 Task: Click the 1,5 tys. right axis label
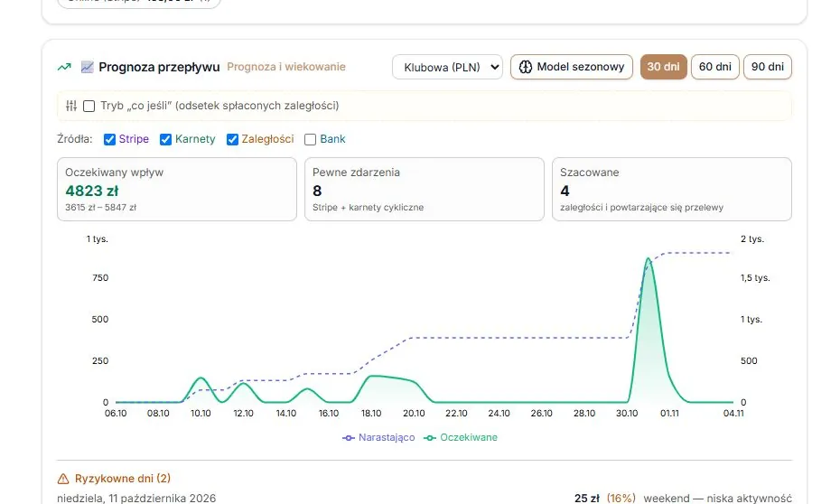(755, 278)
